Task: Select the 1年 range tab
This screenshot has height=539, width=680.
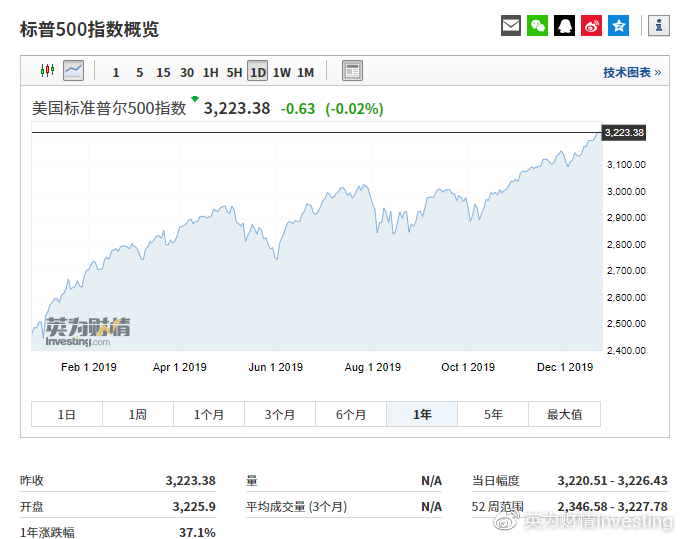Action: (422, 414)
